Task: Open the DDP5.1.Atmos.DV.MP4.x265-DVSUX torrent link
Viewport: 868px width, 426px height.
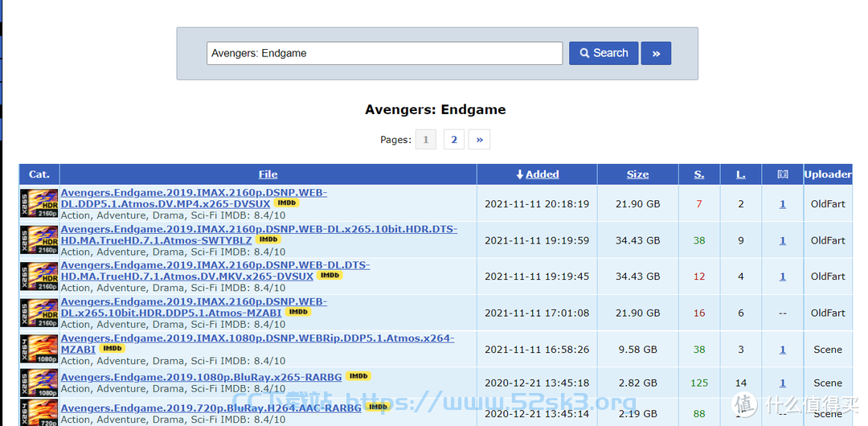Action: [194, 199]
